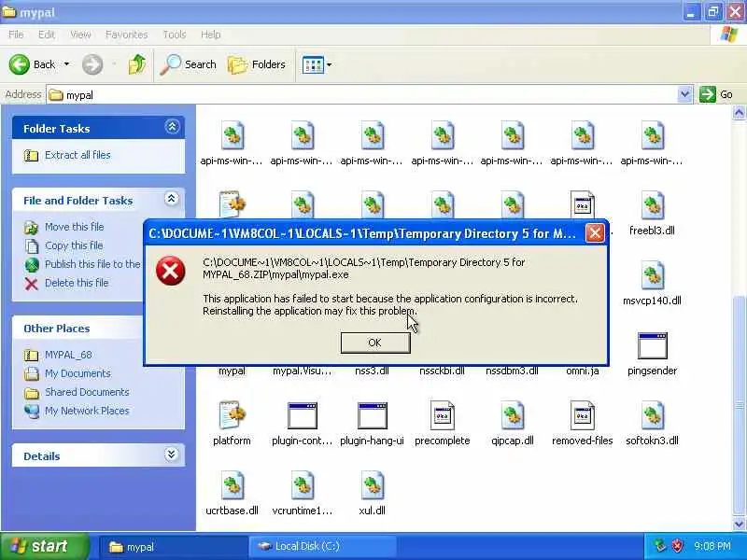The width and height of the screenshot is (747, 560).
Task: Click Extract all files link
Action: click(78, 155)
